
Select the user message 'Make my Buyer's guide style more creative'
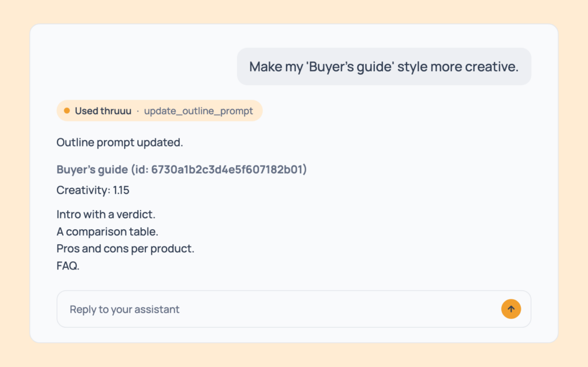384,67
